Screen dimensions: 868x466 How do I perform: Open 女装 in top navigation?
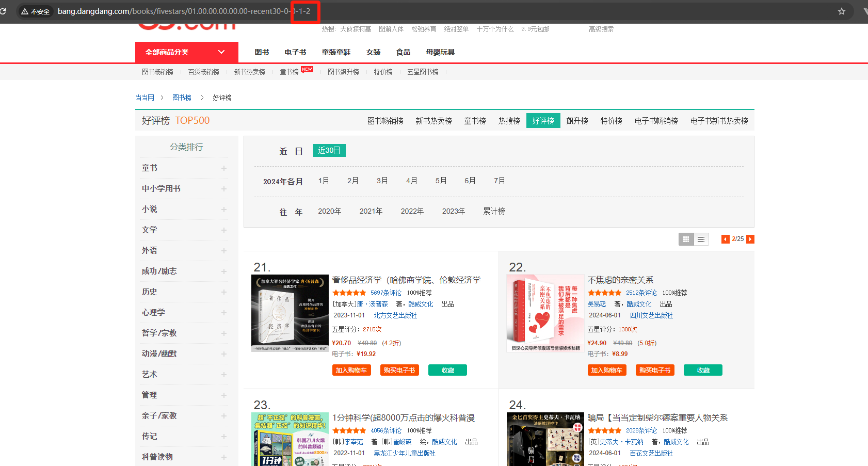click(373, 52)
